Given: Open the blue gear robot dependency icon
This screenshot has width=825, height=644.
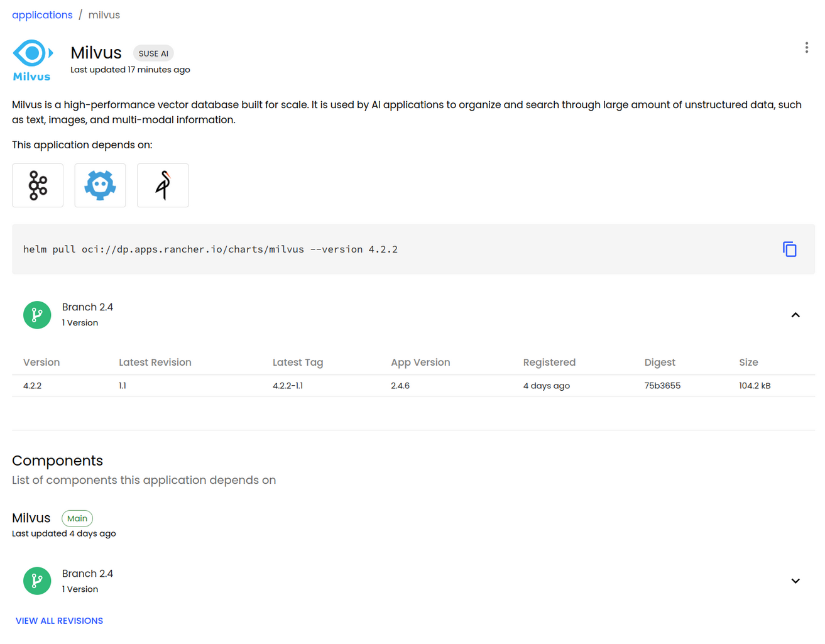Looking at the screenshot, I should click(x=100, y=185).
